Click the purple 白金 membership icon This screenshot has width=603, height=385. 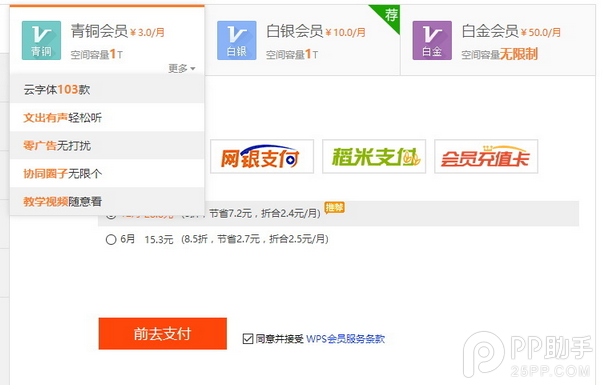(432, 40)
